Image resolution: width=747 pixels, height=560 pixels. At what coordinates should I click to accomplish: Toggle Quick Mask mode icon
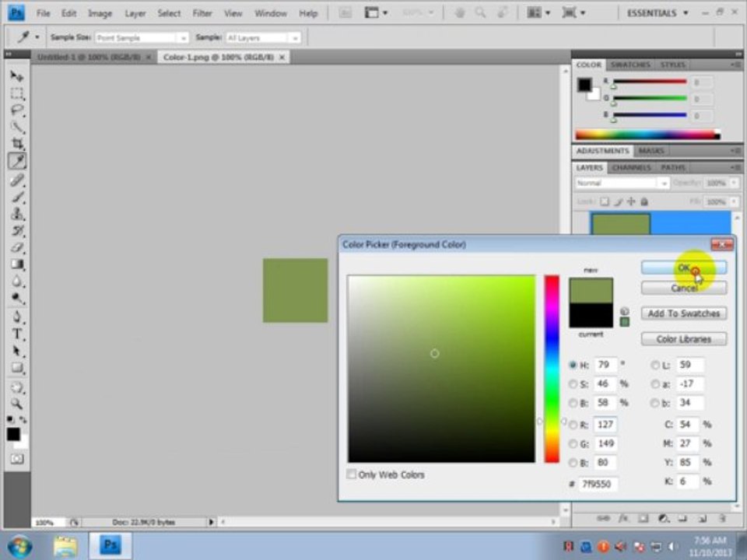pos(17,459)
